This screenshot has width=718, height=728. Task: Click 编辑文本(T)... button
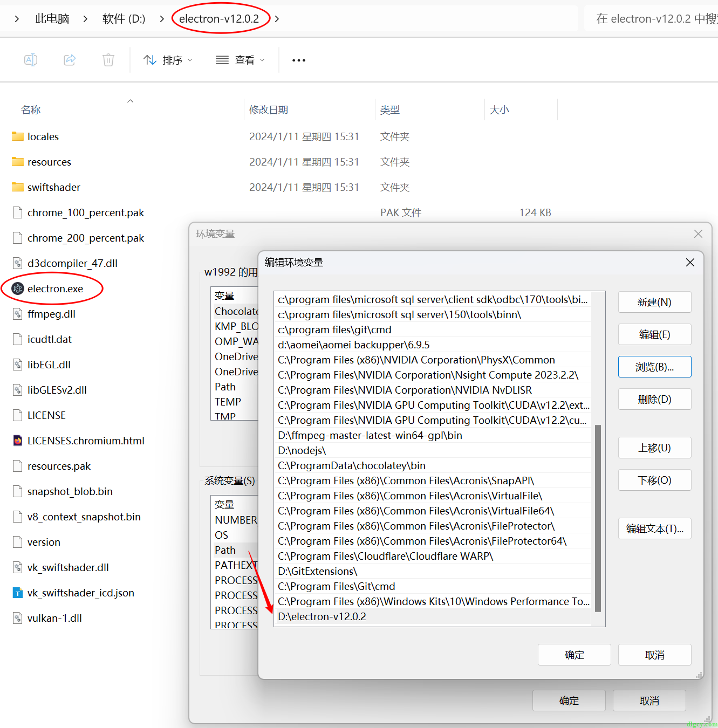[x=654, y=528]
